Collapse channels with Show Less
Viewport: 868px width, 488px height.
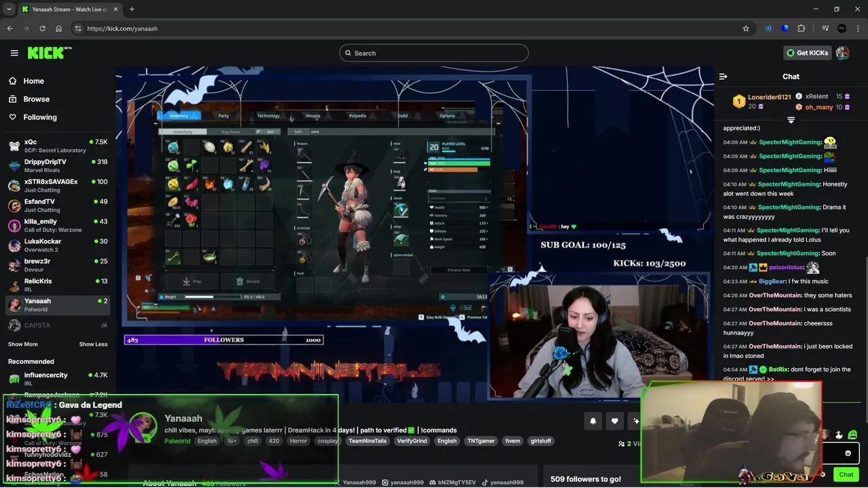click(x=93, y=344)
